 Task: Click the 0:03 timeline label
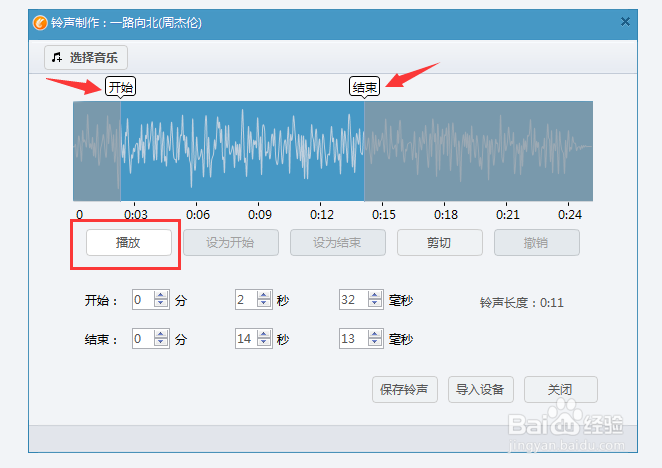tap(136, 215)
